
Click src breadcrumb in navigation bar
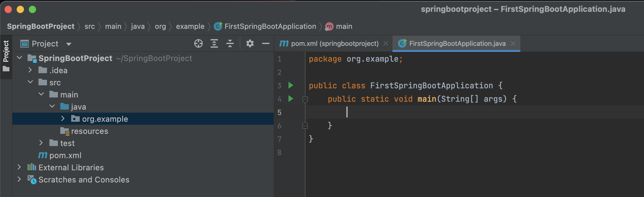coord(90,26)
